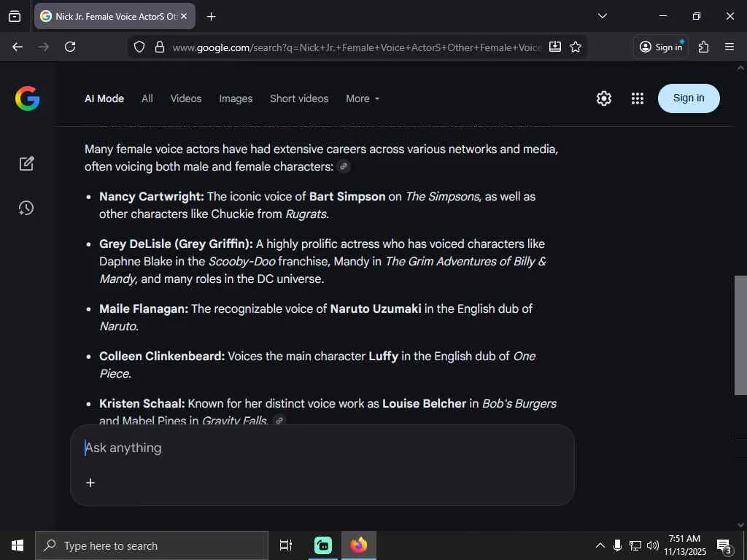Reload the current page
The image size is (747, 560).
point(70,47)
